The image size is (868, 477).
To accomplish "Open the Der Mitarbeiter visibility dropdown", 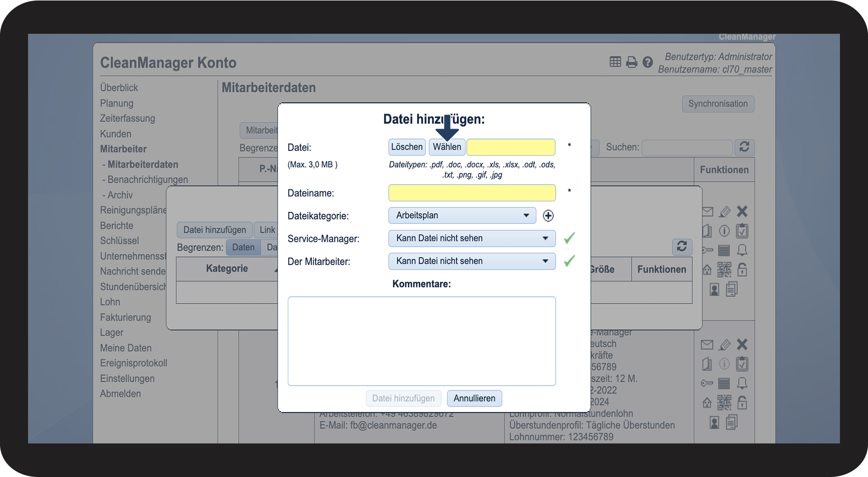I will (x=472, y=261).
